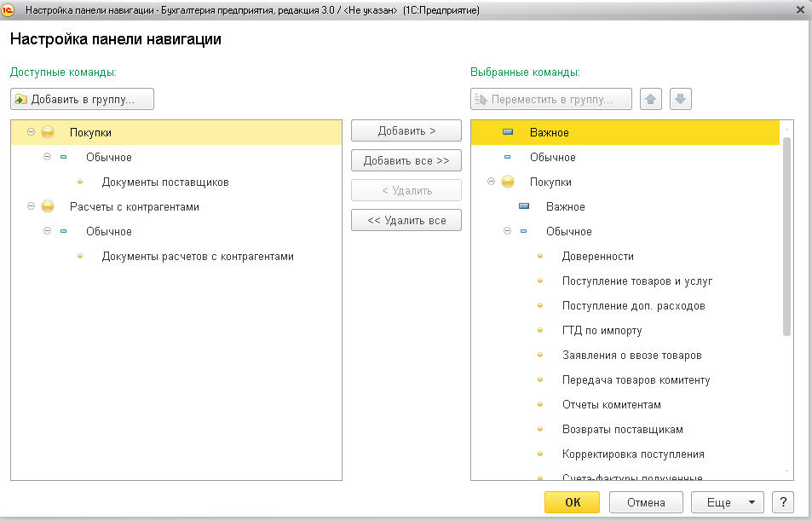Image resolution: width=812 pixels, height=521 pixels.
Task: Click the selected commands vertical scrollbar
Action: pyautogui.click(x=786, y=239)
